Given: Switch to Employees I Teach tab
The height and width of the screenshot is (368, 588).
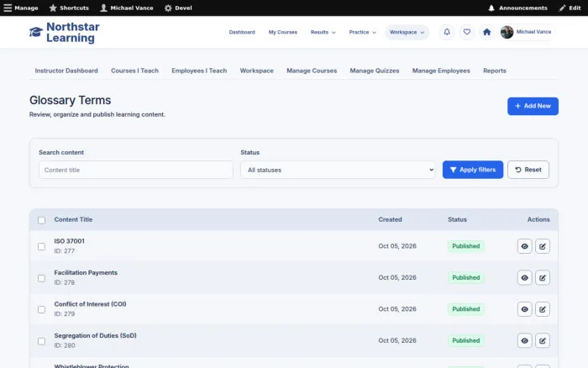Looking at the screenshot, I should (199, 71).
